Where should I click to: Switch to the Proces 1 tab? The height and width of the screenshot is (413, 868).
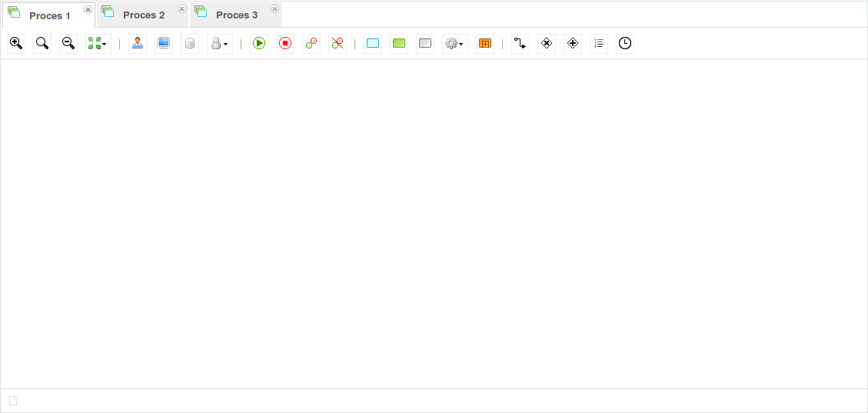click(48, 15)
